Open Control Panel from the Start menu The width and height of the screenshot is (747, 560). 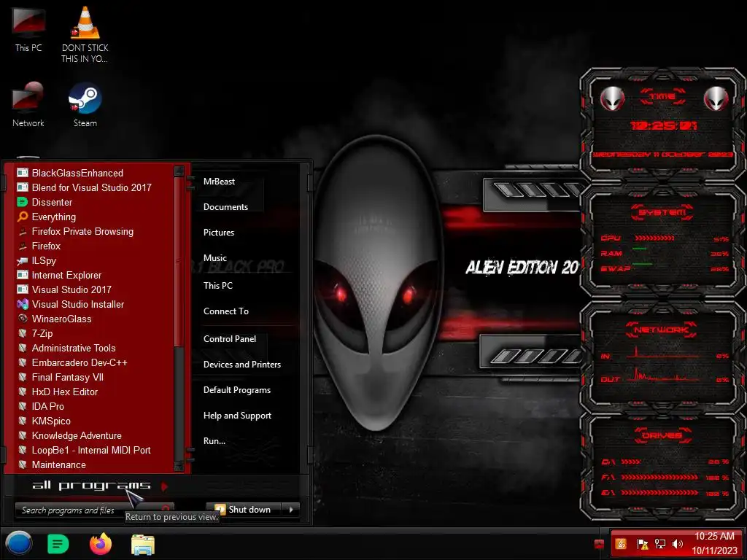[x=230, y=339]
